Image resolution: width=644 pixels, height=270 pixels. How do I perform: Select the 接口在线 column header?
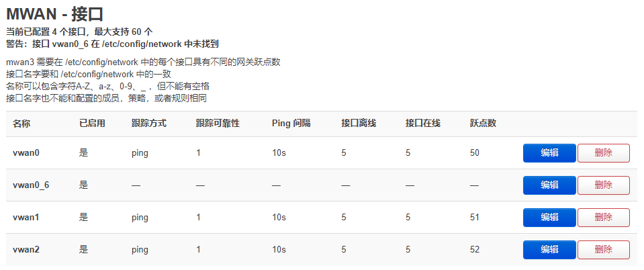(423, 124)
